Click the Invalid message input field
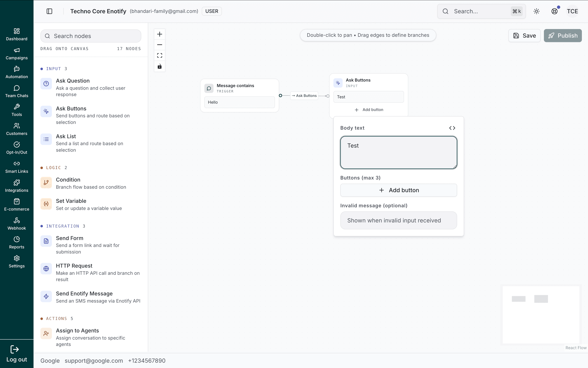 (399, 220)
